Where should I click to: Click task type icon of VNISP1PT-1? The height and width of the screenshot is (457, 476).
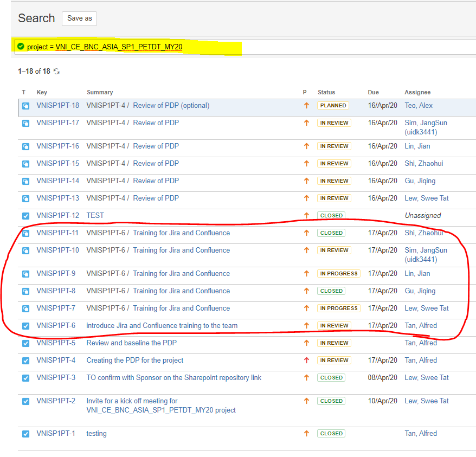point(26,434)
